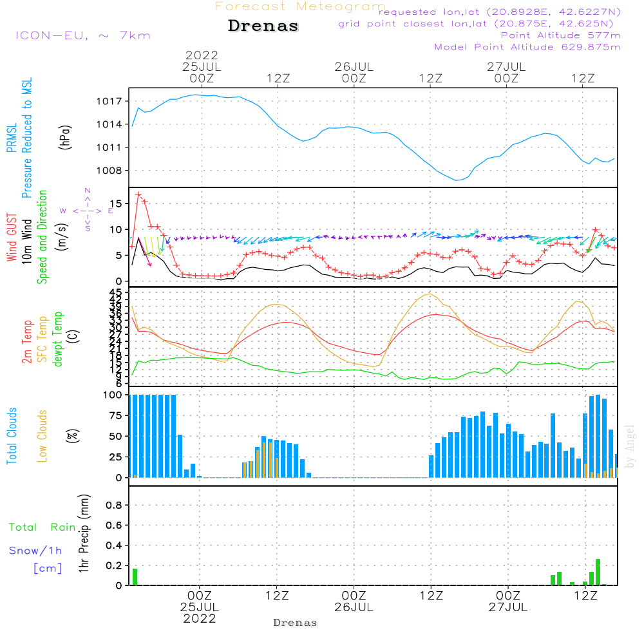Click the 75 tick on cloud axis
The height and width of the screenshot is (644, 644).
click(x=116, y=415)
